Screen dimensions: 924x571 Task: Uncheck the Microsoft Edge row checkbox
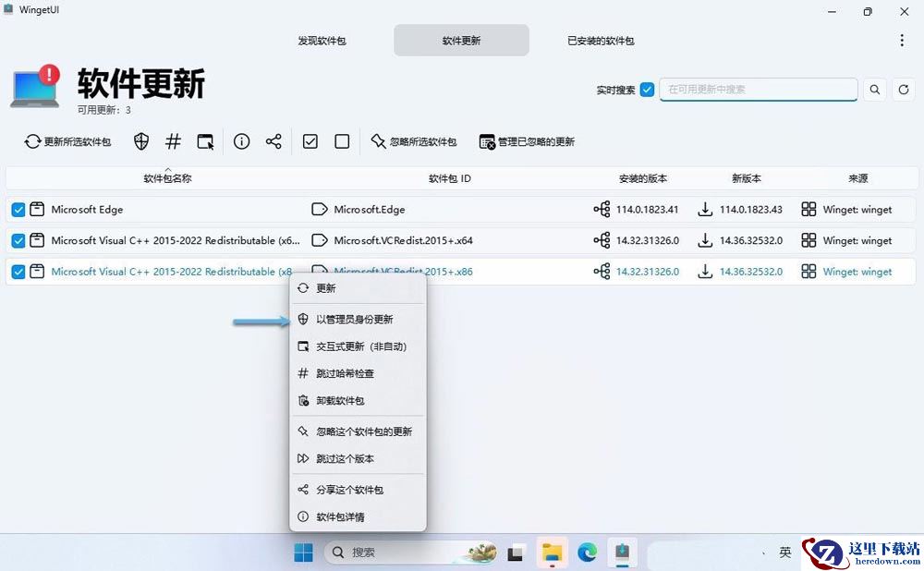(x=18, y=209)
